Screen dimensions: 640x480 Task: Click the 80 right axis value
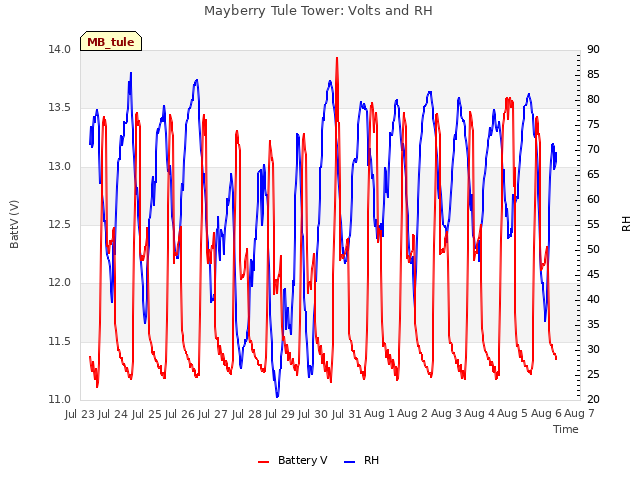pos(593,100)
